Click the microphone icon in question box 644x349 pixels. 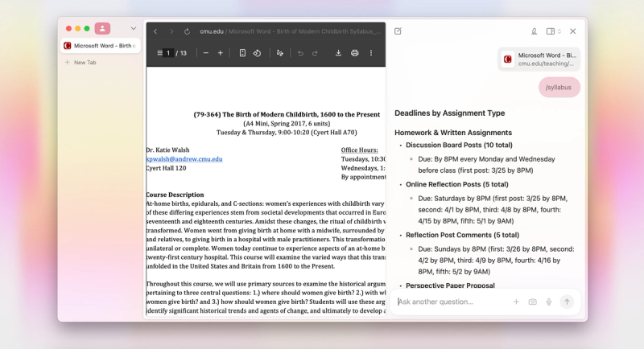(549, 302)
